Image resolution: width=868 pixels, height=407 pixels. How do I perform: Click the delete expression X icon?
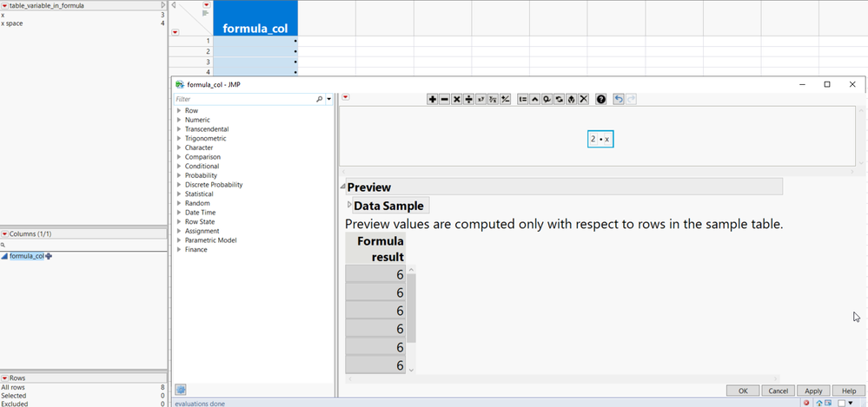pos(584,99)
